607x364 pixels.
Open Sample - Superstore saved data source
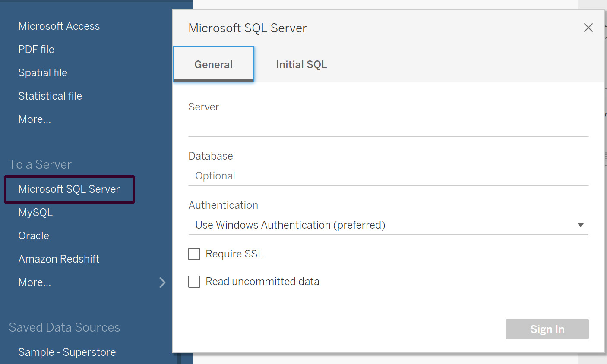point(67,352)
